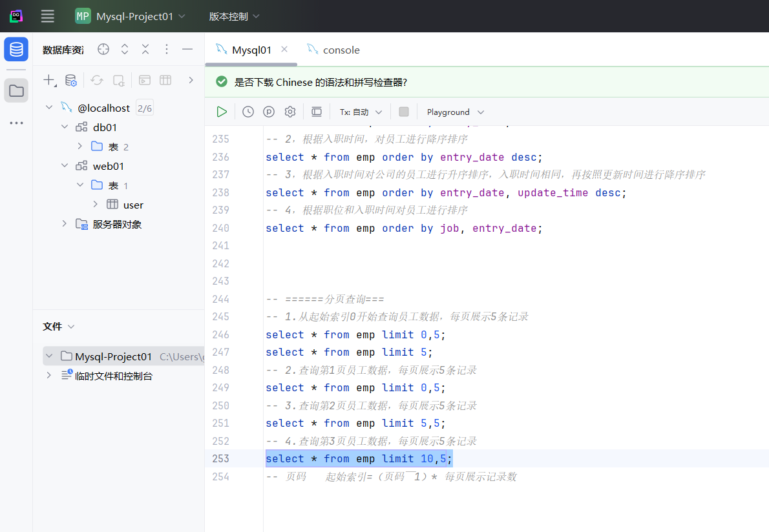This screenshot has height=532, width=769.
Task: Click the stop execution square button
Action: (404, 112)
